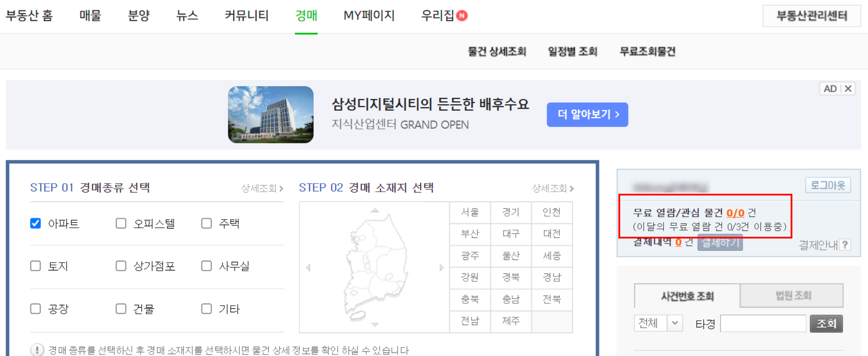Viewport: 868px width, 356px height.
Task: Click the info exclamation icon below steps
Action: (37, 350)
